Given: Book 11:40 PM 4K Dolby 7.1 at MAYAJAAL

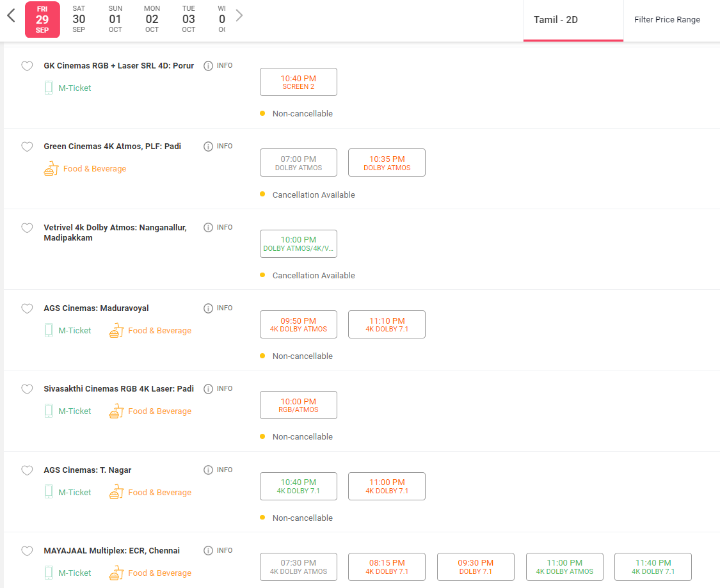Looking at the screenshot, I should click(653, 567).
